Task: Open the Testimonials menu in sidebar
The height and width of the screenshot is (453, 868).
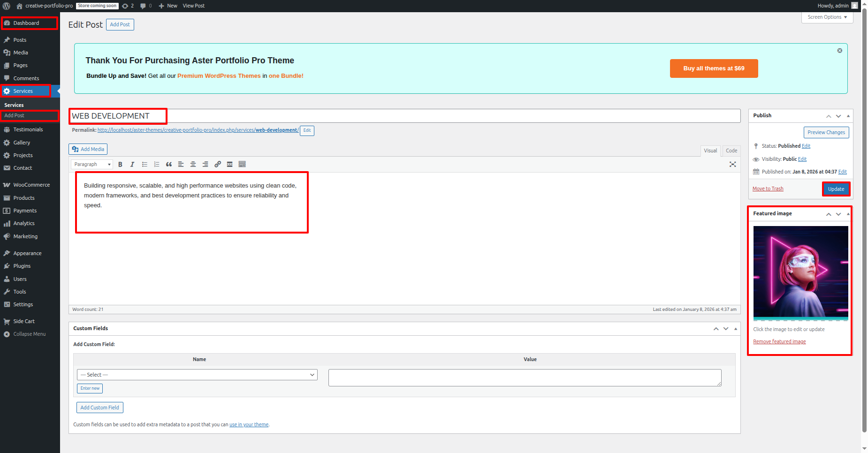Action: click(28, 130)
